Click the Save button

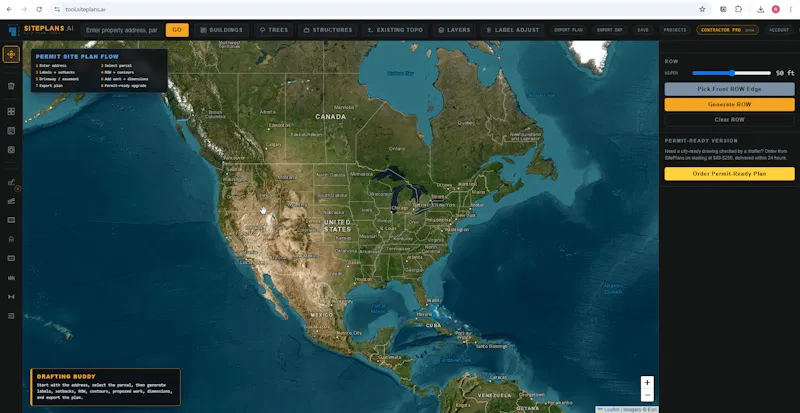[x=643, y=30]
